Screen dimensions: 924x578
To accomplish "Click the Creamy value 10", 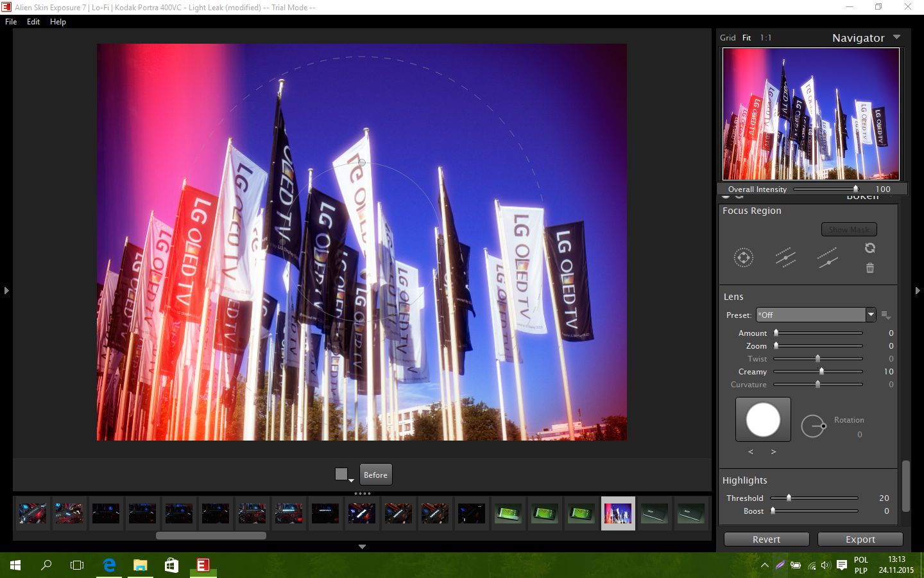I will pos(888,371).
